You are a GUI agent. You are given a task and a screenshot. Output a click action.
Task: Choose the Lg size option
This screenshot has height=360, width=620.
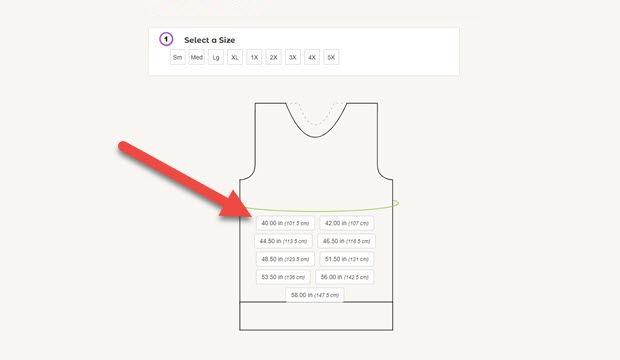[x=216, y=57]
